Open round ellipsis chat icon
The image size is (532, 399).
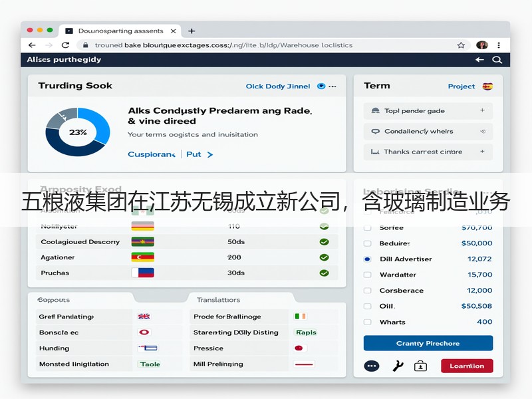click(372, 366)
